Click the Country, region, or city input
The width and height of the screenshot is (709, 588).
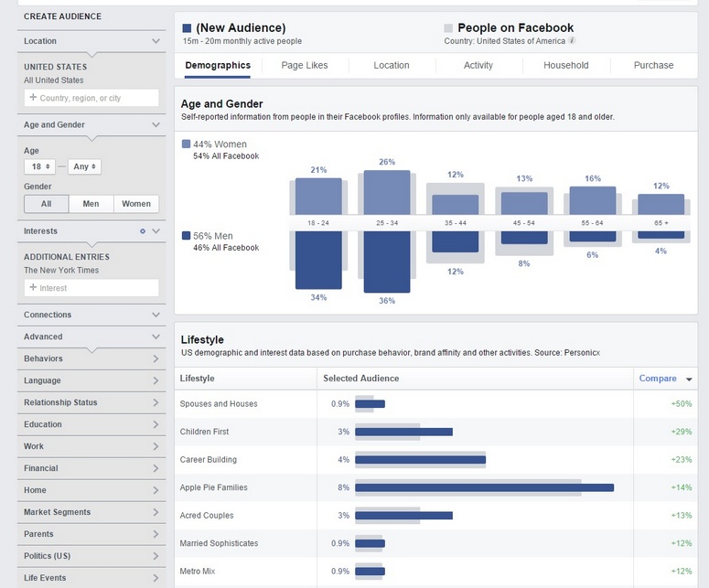point(91,98)
